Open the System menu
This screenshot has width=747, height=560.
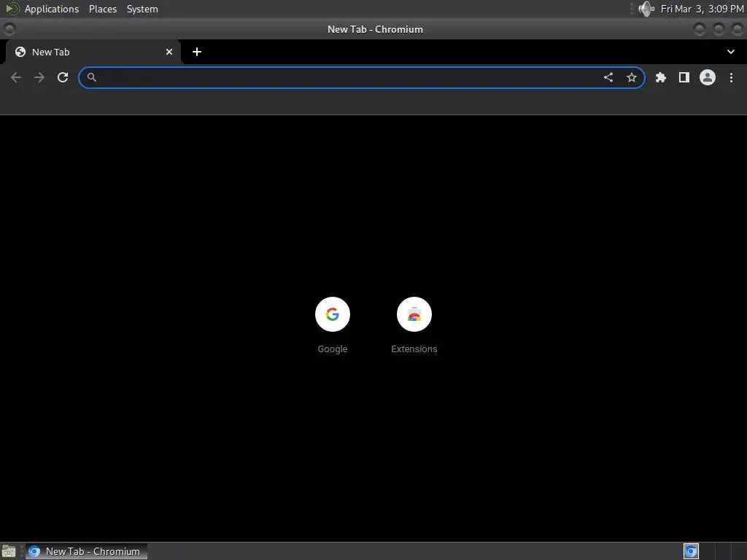[x=142, y=9]
